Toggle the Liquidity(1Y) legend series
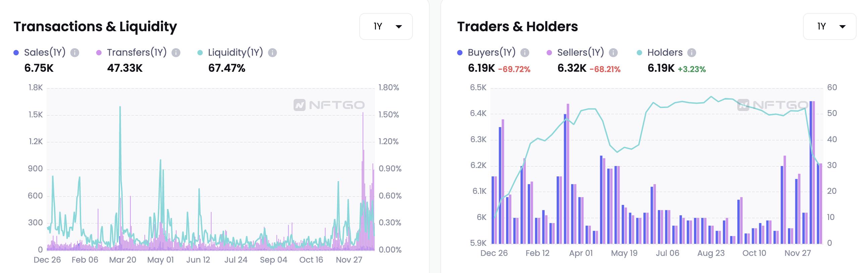 (235, 53)
